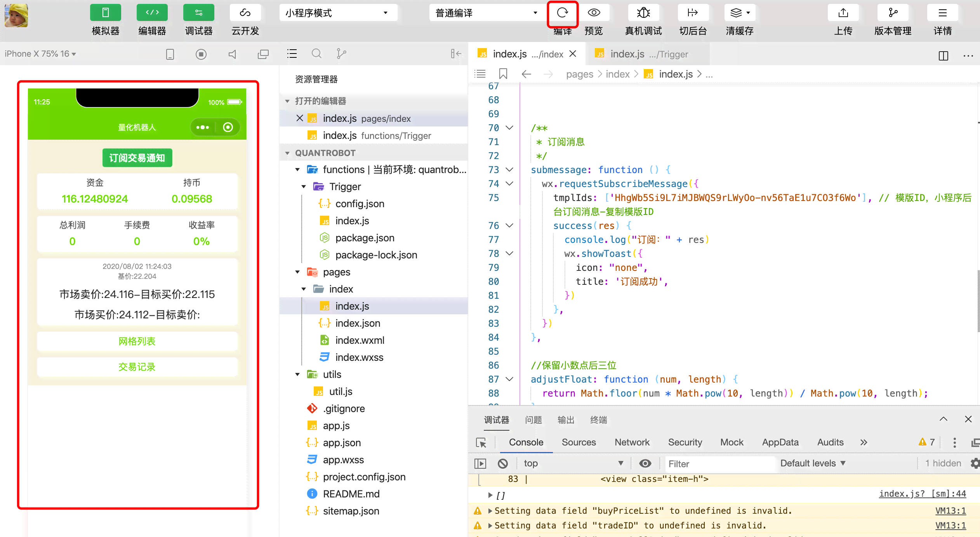Open the source control branch icon
The height and width of the screenshot is (537, 980).
point(341,54)
